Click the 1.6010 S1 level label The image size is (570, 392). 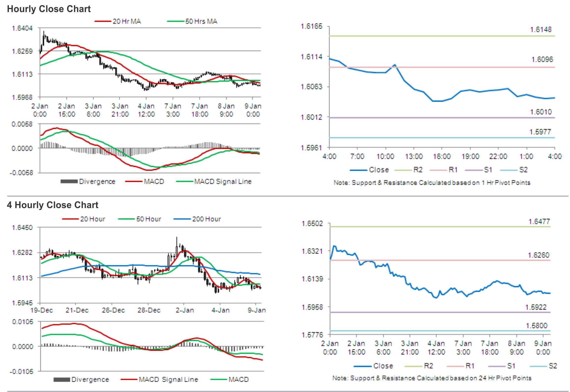click(541, 112)
